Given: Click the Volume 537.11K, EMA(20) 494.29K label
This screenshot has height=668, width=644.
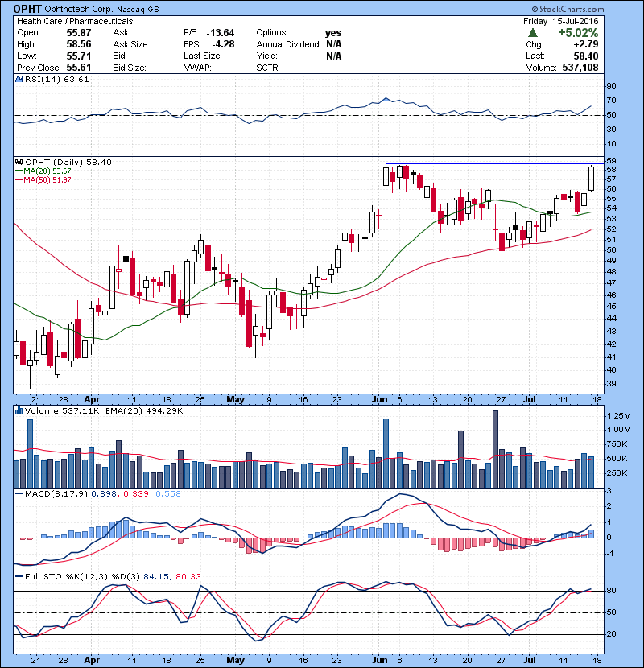Looking at the screenshot, I should pyautogui.click(x=104, y=411).
